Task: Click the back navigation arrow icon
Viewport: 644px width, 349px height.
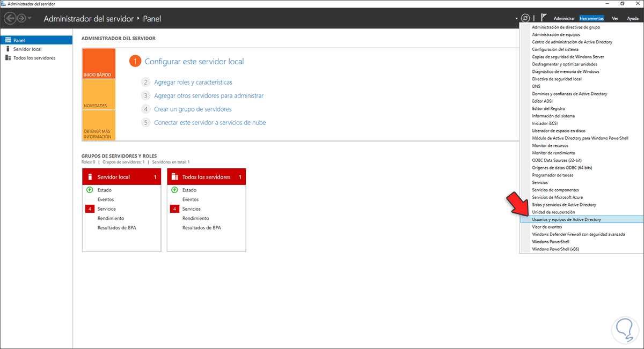Action: point(10,18)
